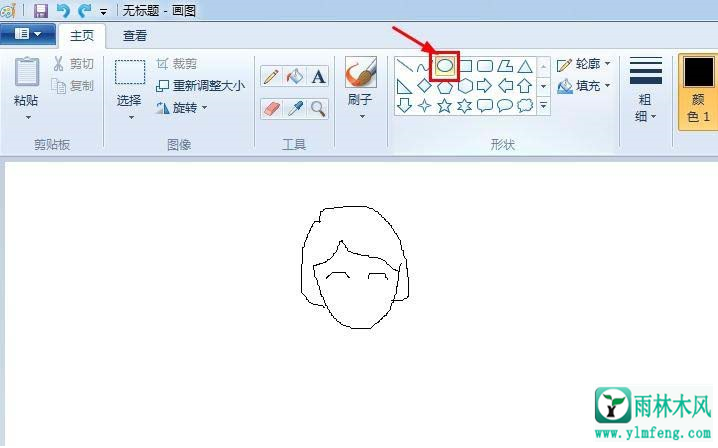This screenshot has height=448, width=718.
Task: Pick the Right triangle shape
Action: (x=404, y=86)
